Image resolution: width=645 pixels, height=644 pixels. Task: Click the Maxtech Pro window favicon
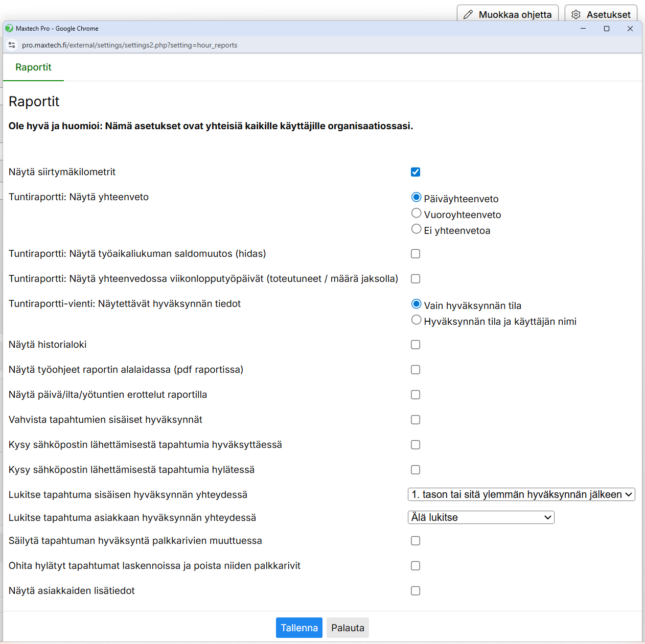pos(9,29)
